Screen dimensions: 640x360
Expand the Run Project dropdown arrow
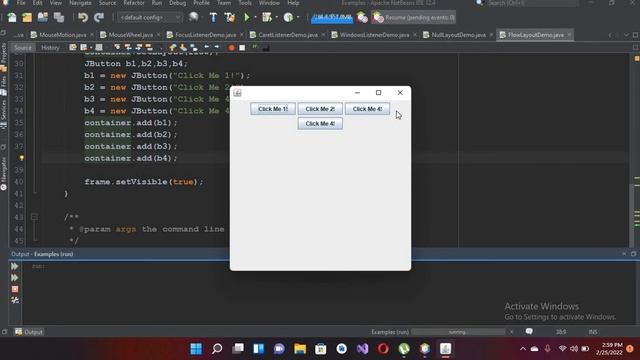pyautogui.click(x=255, y=18)
